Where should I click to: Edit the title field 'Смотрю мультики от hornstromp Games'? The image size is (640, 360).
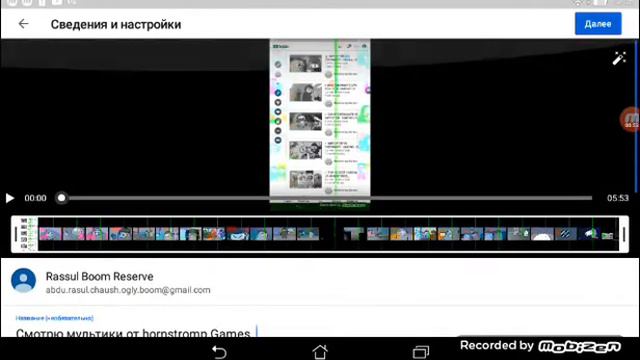coord(133,333)
